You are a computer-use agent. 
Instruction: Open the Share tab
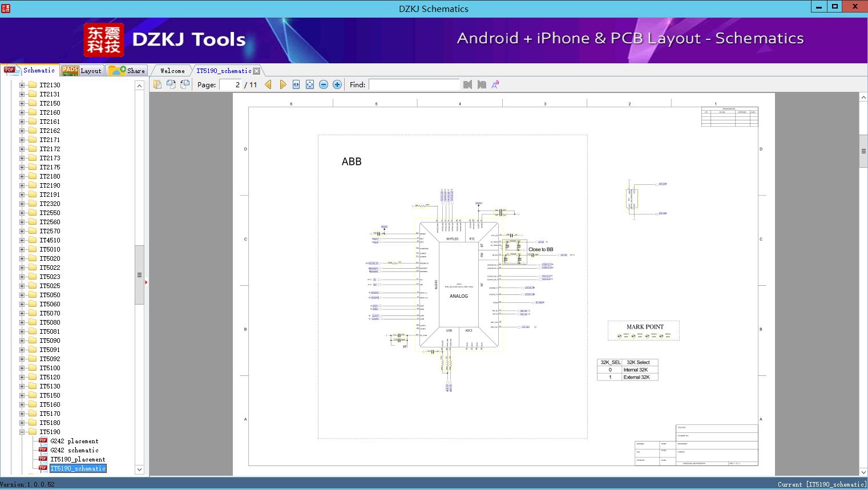click(128, 71)
